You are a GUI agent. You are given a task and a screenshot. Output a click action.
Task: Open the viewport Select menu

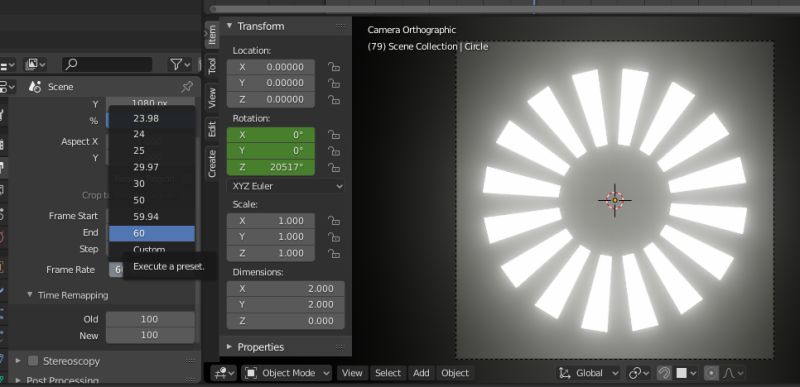point(388,373)
